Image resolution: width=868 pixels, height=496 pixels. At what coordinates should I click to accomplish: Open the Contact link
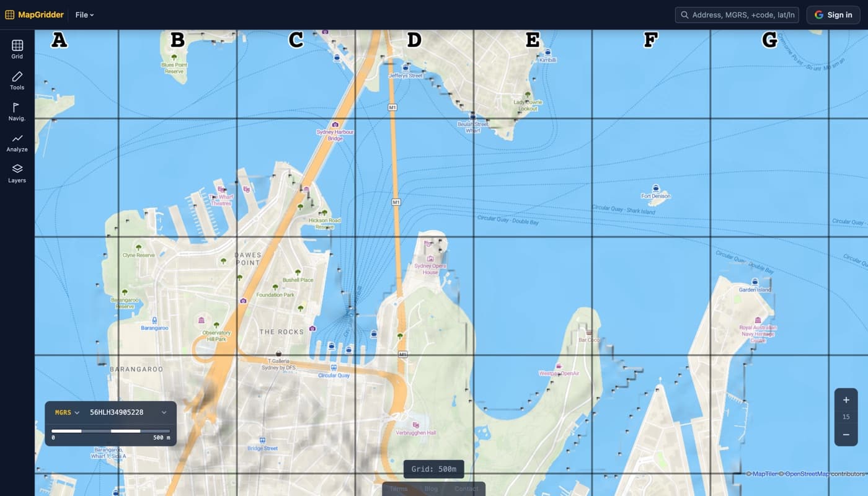tap(466, 489)
